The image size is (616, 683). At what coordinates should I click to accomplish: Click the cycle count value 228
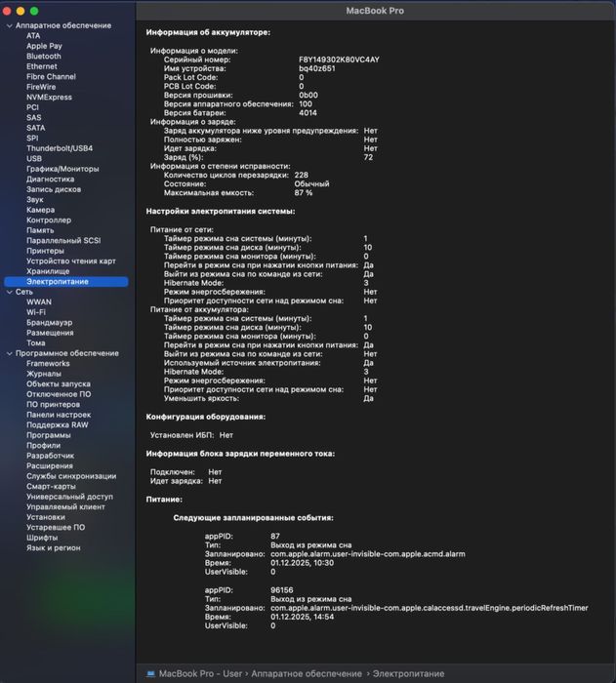point(302,175)
